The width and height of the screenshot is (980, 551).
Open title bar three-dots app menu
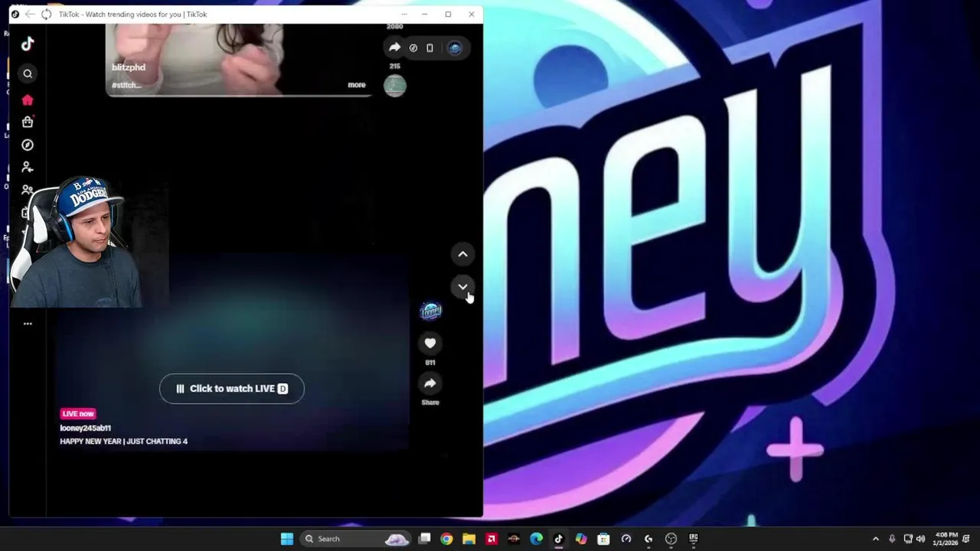pyautogui.click(x=403, y=14)
